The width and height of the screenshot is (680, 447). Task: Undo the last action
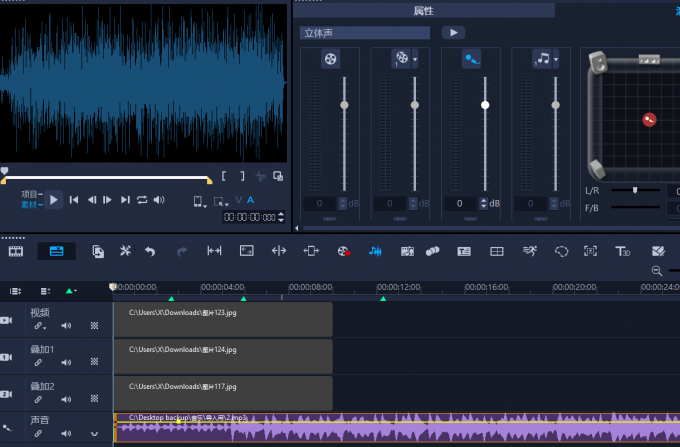(x=150, y=251)
